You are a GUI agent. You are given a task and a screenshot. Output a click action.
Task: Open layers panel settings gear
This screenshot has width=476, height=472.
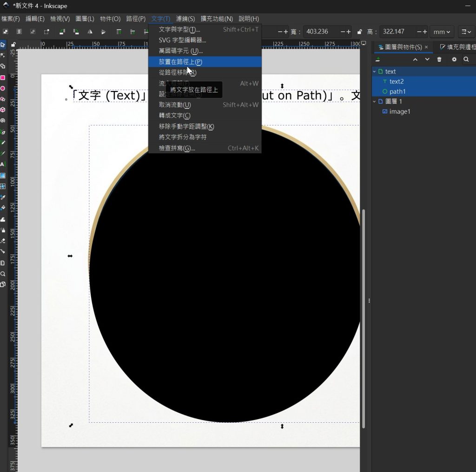[454, 59]
